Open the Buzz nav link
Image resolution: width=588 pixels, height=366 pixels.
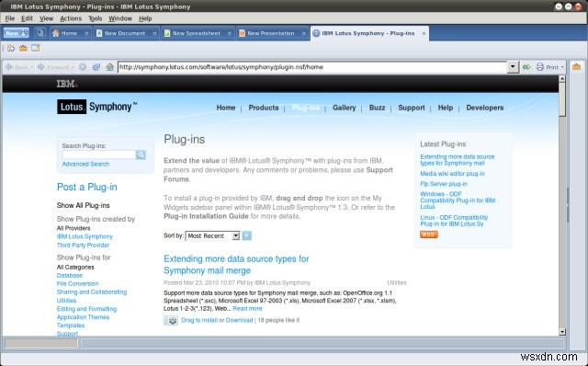(377, 108)
